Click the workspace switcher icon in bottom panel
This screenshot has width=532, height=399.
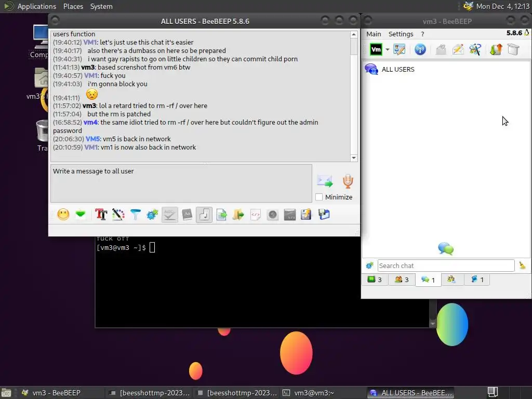[493, 393]
